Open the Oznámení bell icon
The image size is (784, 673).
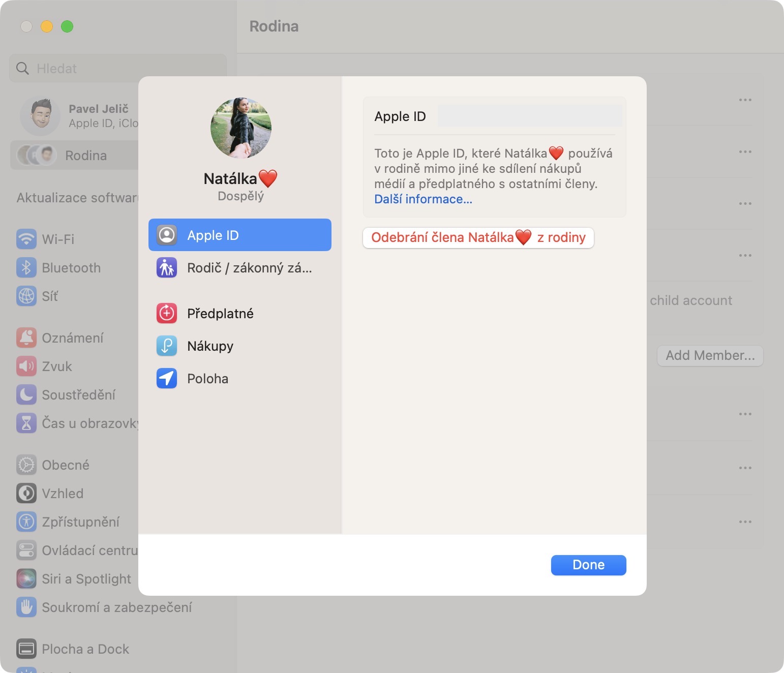(26, 338)
